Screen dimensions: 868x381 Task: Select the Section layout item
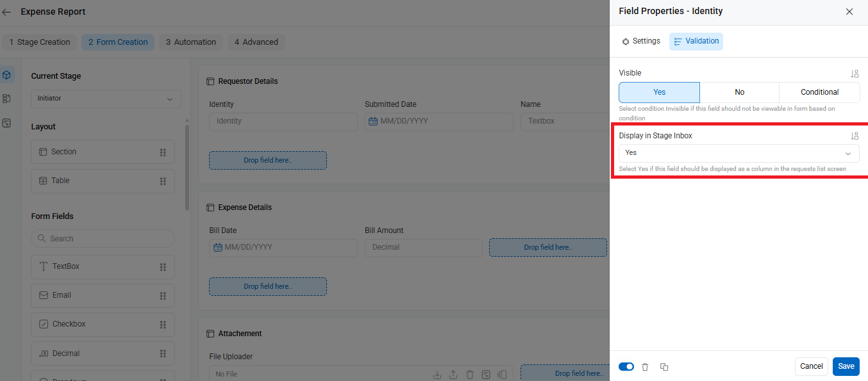(x=103, y=152)
